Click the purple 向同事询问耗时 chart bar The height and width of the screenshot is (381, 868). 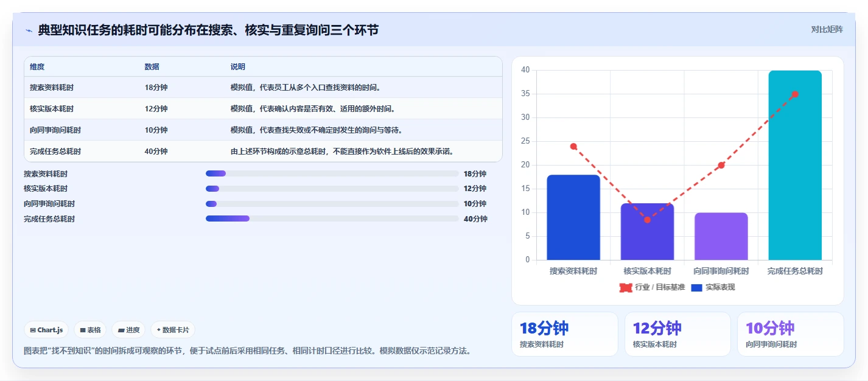[x=721, y=236]
